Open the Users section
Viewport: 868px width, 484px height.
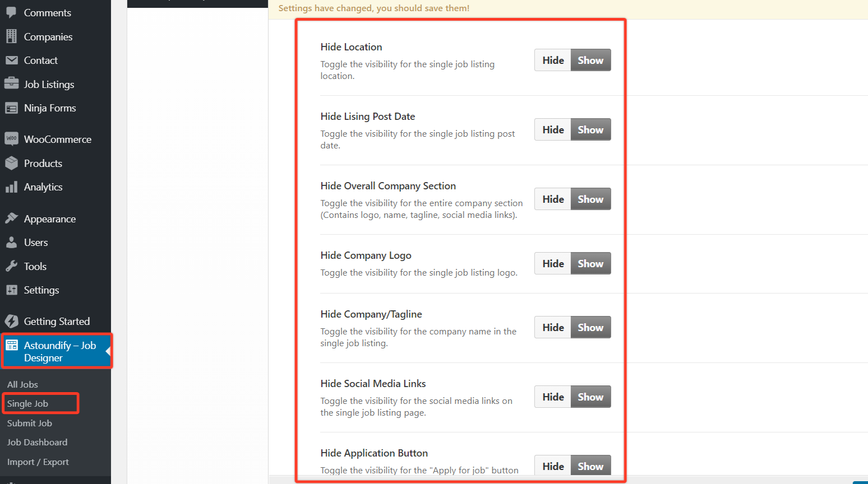(x=35, y=242)
